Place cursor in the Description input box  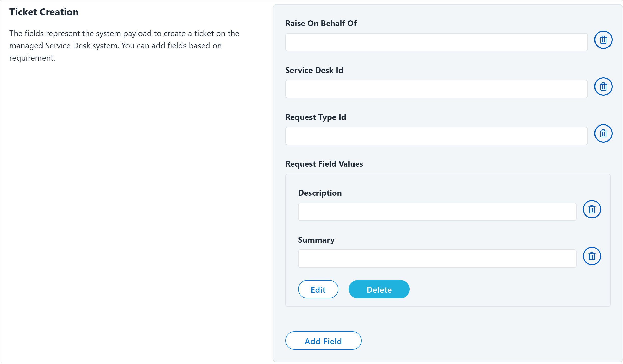[x=437, y=212]
